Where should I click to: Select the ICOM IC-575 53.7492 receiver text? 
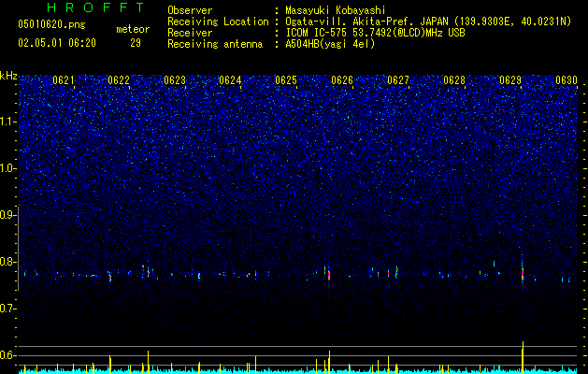375,33
